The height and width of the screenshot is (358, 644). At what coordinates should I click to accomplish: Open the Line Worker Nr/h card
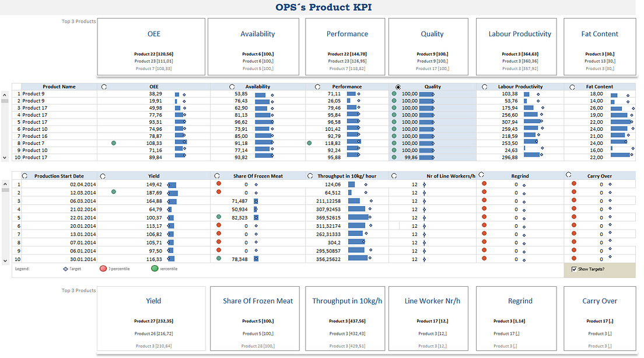428,318
